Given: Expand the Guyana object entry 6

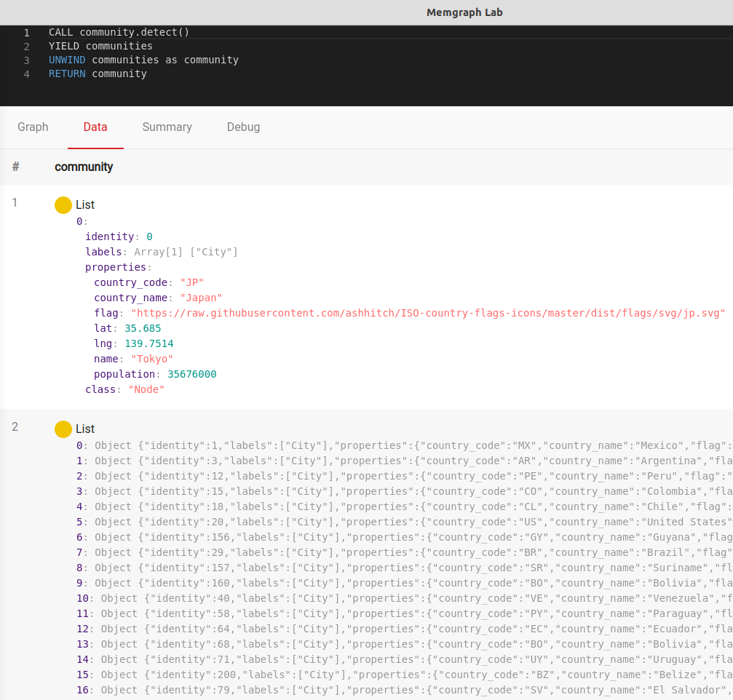Looking at the screenshot, I should [x=405, y=538].
